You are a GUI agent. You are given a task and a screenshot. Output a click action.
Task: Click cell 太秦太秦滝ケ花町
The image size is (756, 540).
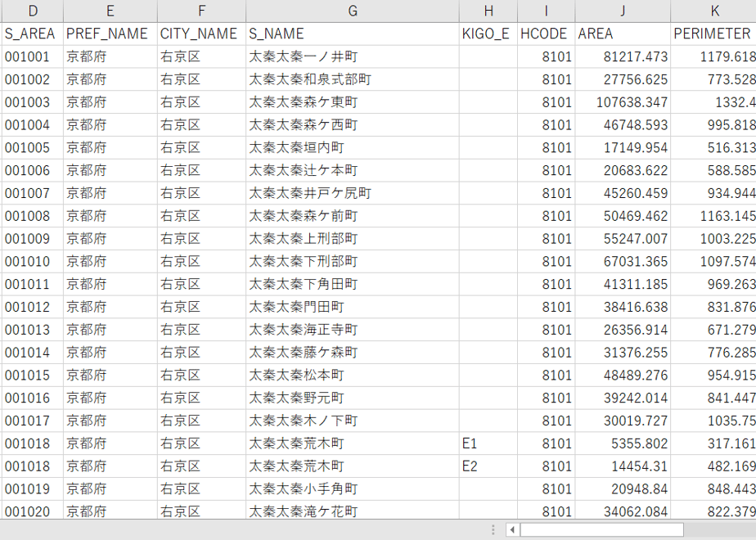pyautogui.click(x=353, y=511)
